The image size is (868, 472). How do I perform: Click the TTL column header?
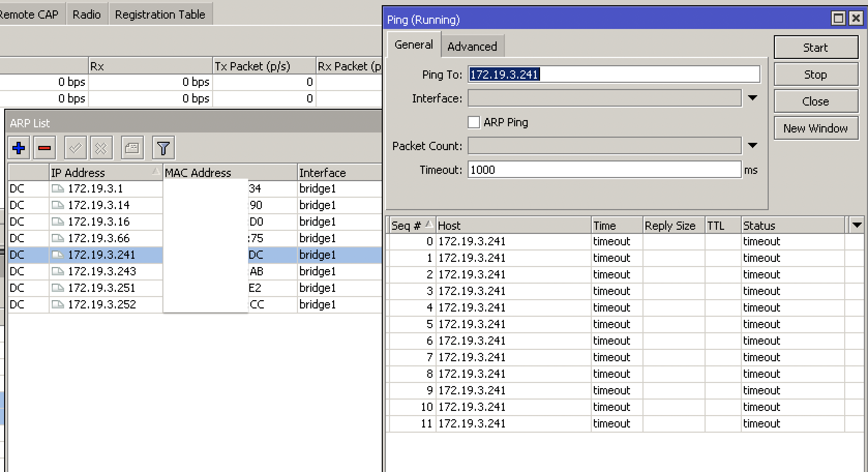[x=723, y=225]
